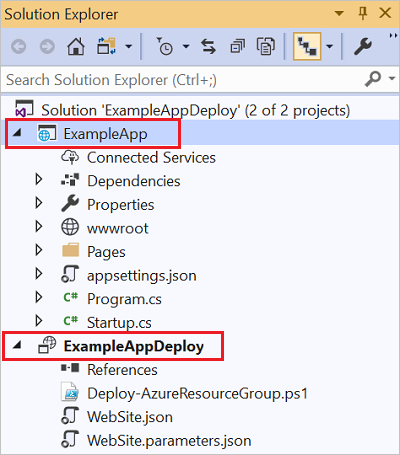Click the appsettings.json file icon

(70, 274)
